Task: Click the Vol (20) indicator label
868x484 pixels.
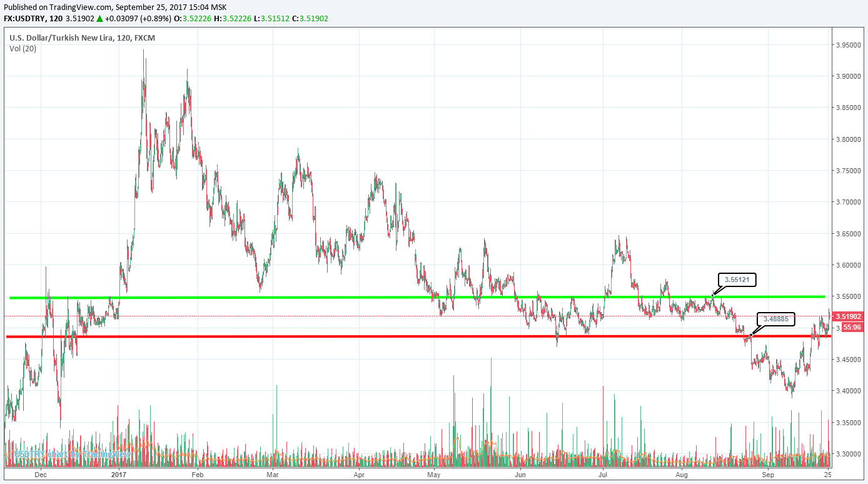Action: click(23, 49)
